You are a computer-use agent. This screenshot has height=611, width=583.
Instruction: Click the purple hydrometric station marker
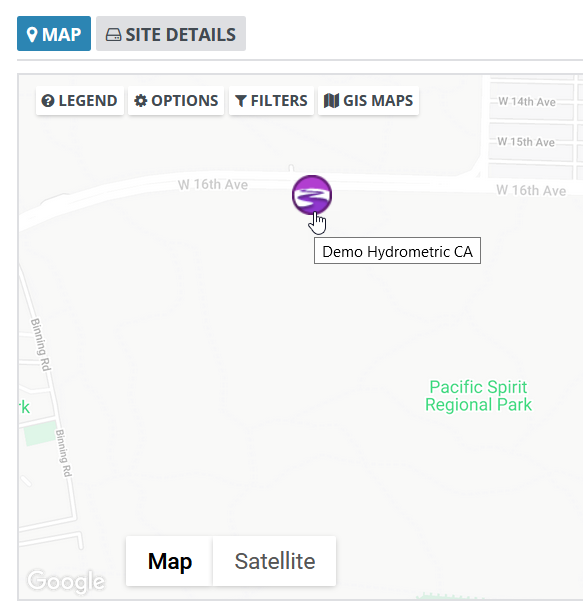312,195
